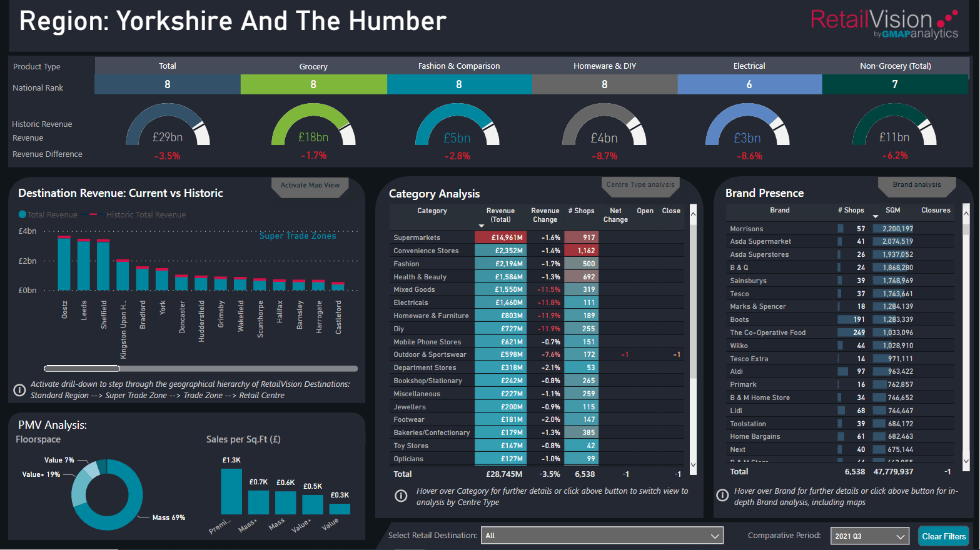The height and width of the screenshot is (550, 980).
Task: Select the Non-Grocery (Total) product type
Action: click(x=895, y=66)
